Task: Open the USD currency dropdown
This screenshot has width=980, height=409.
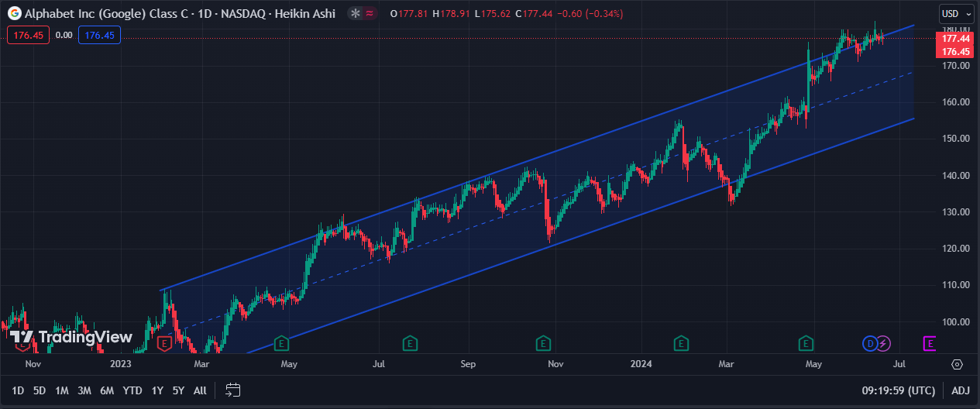Action: tap(957, 13)
